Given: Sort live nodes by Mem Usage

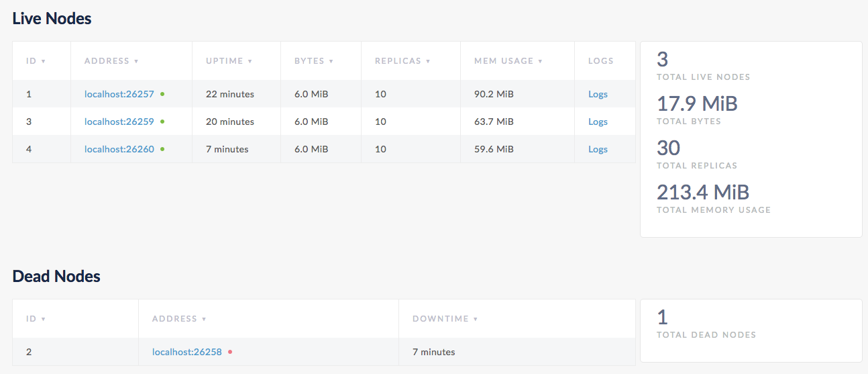Looking at the screenshot, I should click(508, 61).
